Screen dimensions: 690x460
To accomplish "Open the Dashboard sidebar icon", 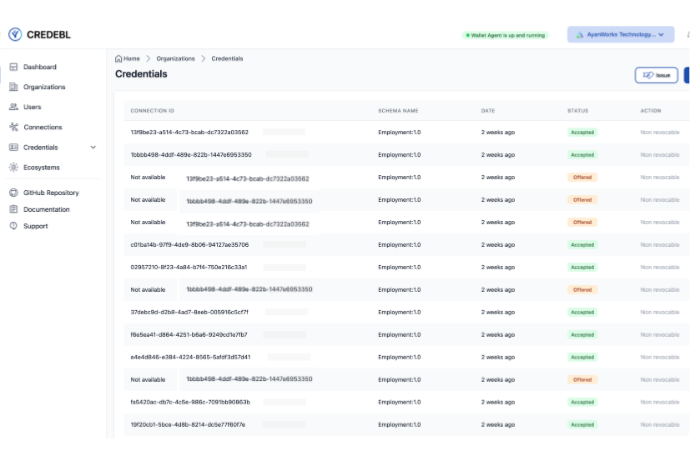I will point(14,67).
